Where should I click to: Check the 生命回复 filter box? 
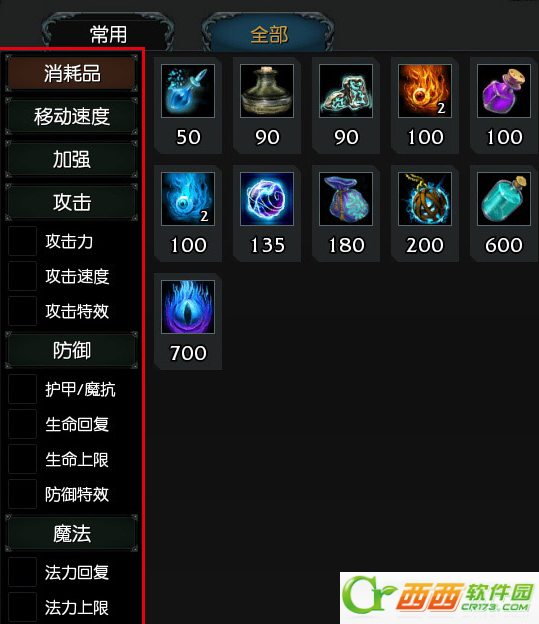coord(22,424)
